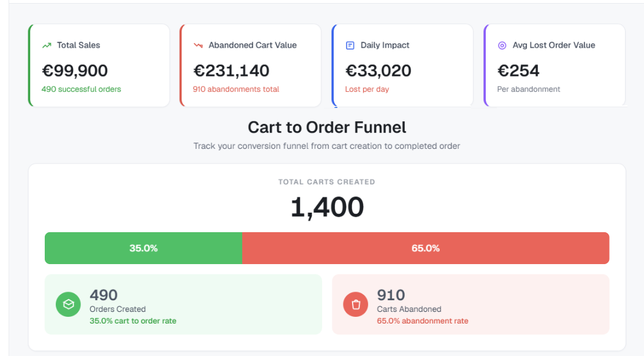
Task: Click the Total Sales card title
Action: (x=79, y=45)
